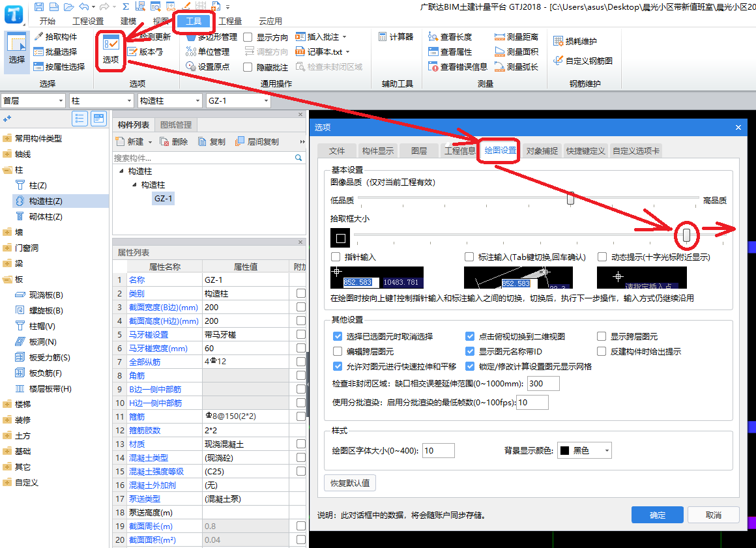Switch to 图纸管理 panel tab

[x=176, y=125]
